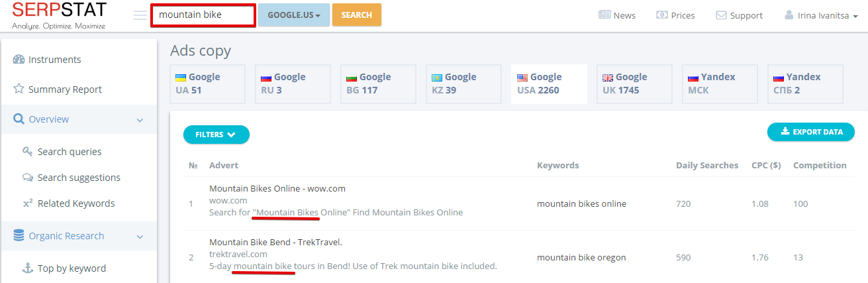Sort by the Competition column header
Screen dimensions: 868x283
[x=820, y=165]
